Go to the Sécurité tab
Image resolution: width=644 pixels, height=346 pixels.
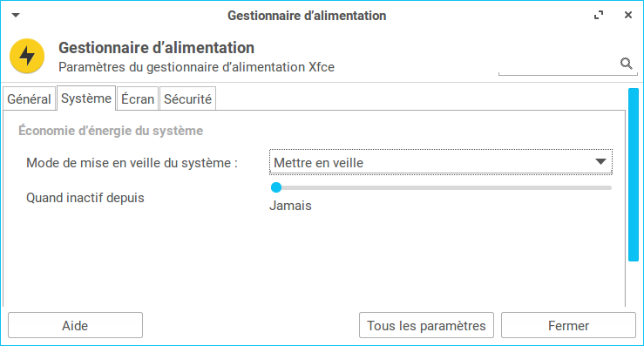187,98
